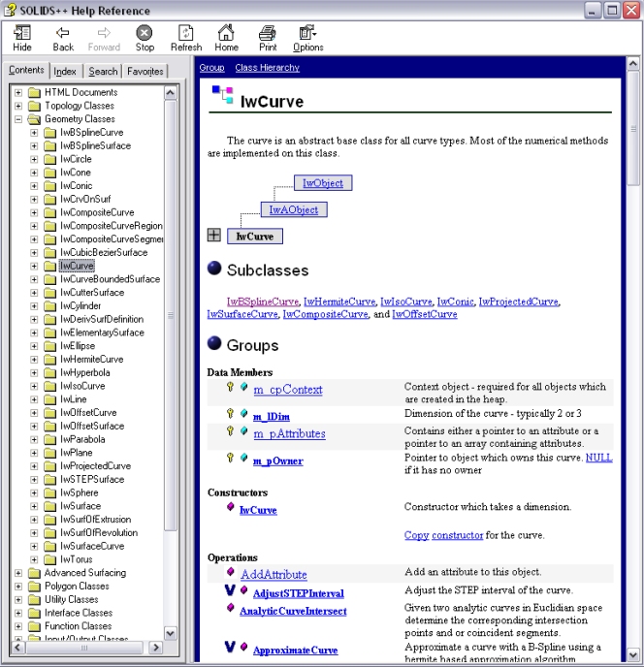The width and height of the screenshot is (644, 667).
Task: Expand the HTML Documents node
Action: coord(18,92)
